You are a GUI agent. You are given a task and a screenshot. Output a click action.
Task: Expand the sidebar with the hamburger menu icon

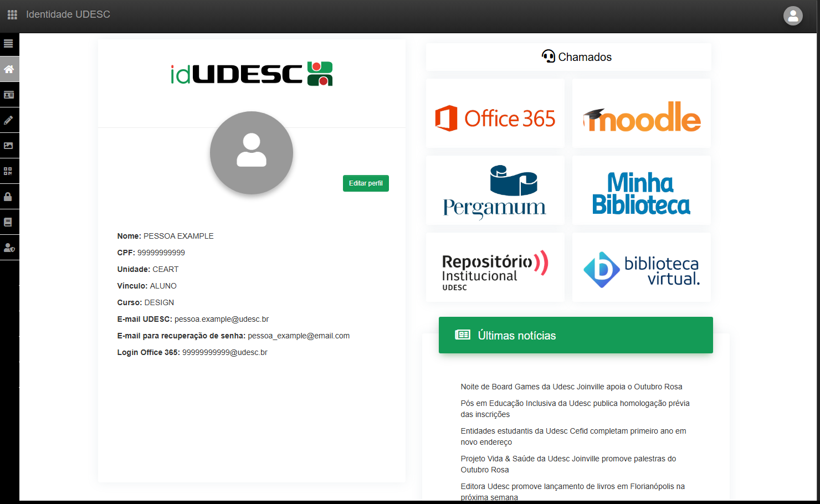point(8,43)
